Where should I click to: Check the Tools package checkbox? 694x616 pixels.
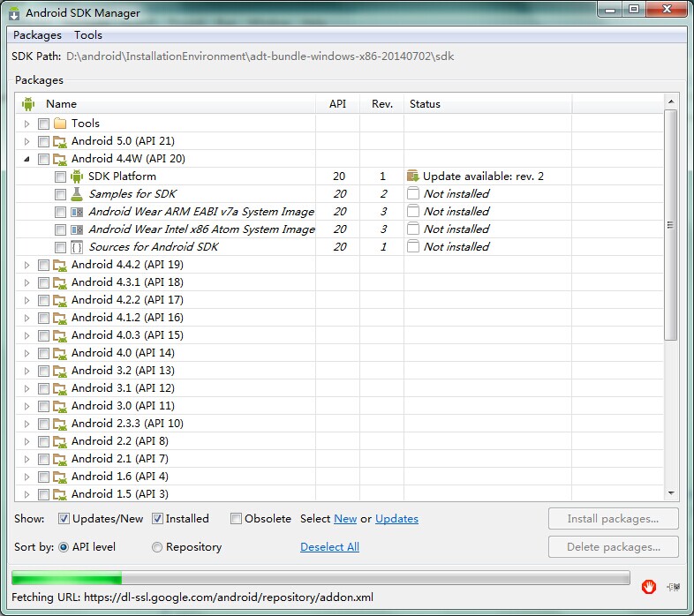(x=43, y=124)
